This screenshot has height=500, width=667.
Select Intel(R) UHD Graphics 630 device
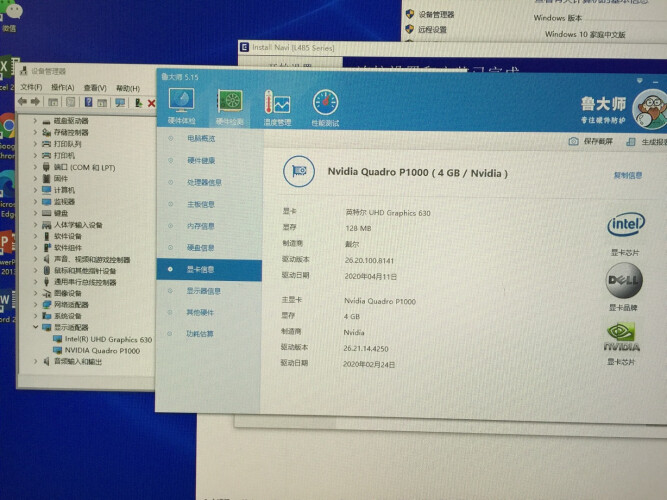coord(108,339)
